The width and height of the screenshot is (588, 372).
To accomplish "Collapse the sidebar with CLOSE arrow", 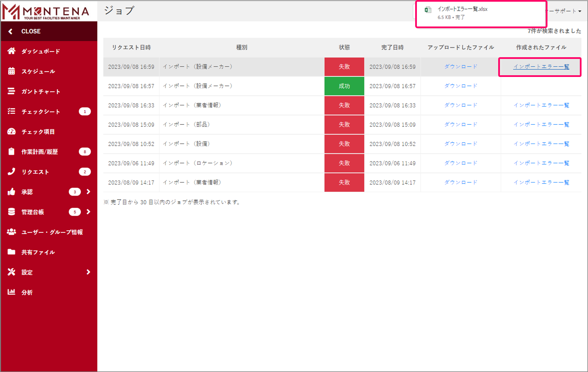I will click(x=10, y=31).
